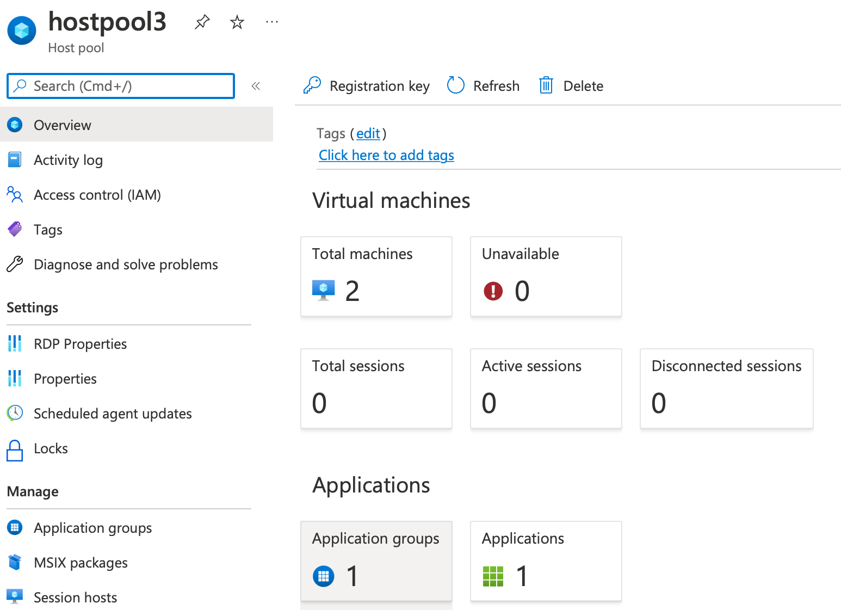Click the wrench Diagnose icon

click(15, 264)
